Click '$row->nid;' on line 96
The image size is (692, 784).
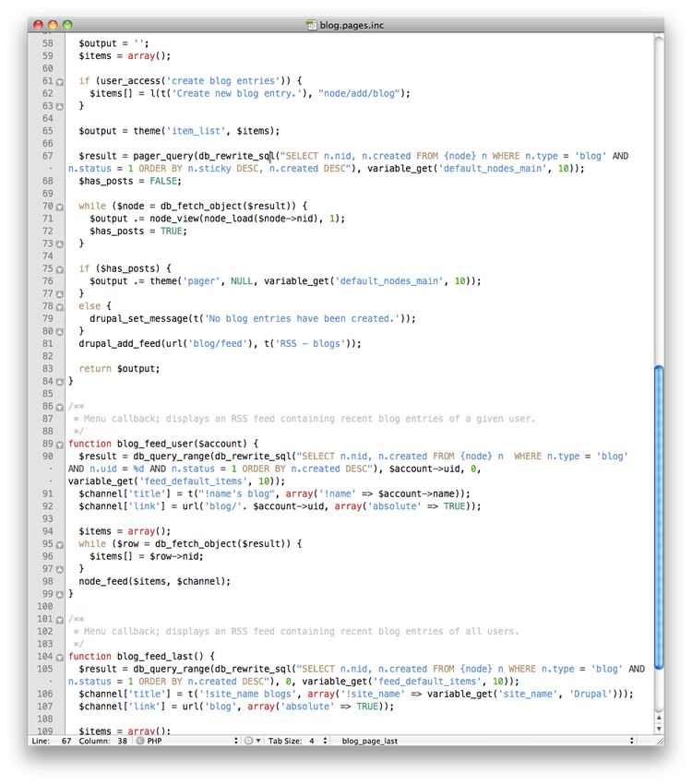point(176,556)
